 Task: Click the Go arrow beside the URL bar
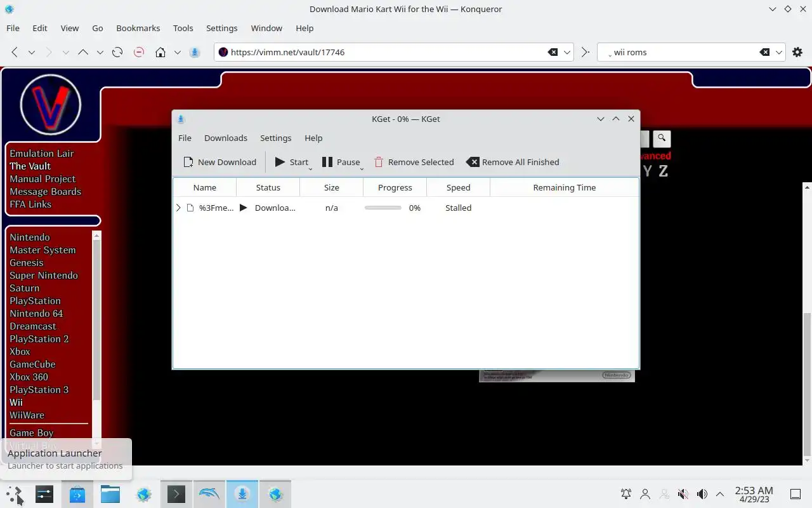pos(586,52)
